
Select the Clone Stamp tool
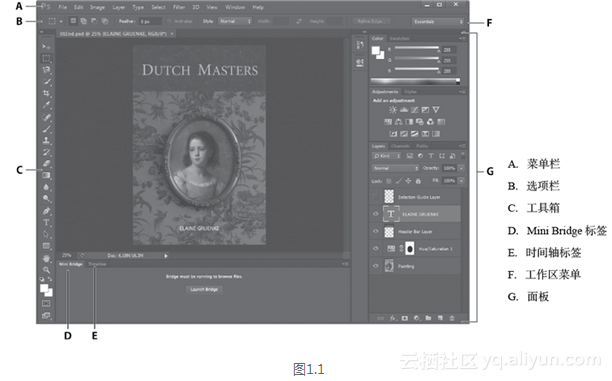click(46, 140)
